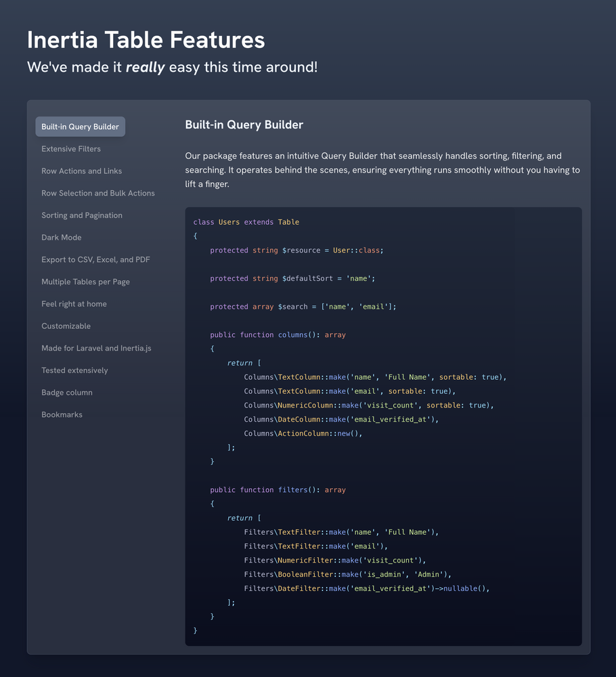Click the description paragraph about Query Builder
This screenshot has height=677, width=616.
pyautogui.click(x=382, y=170)
